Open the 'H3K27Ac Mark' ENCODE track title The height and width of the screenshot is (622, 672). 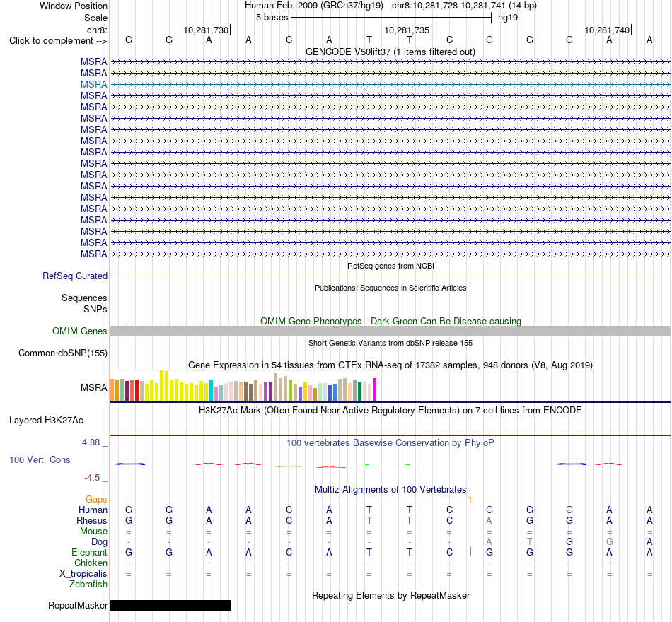tap(390, 411)
